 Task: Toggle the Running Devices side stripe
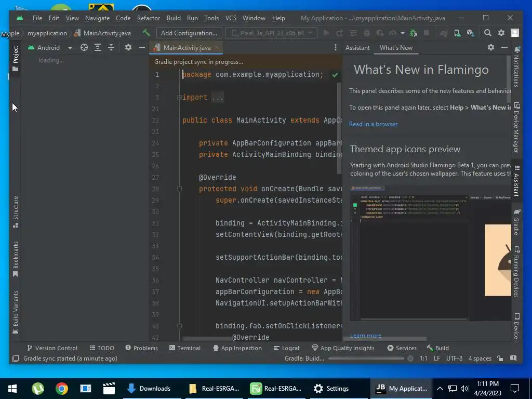[516, 272]
